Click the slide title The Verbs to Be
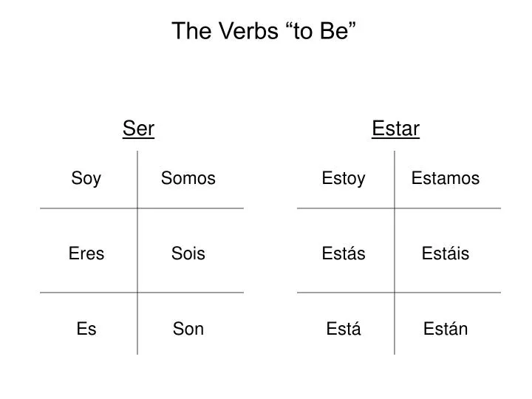This screenshot has width=532, height=399. tap(264, 31)
